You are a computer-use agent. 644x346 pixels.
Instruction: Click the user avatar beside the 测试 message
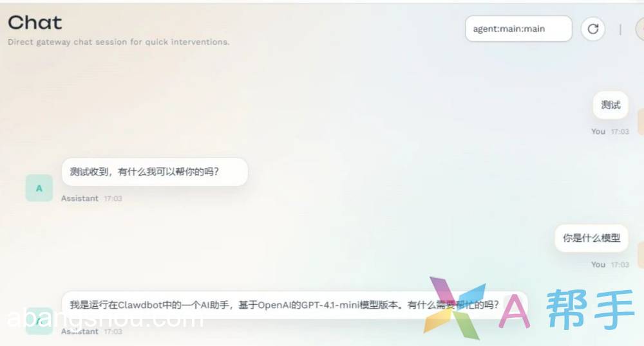tap(640, 121)
